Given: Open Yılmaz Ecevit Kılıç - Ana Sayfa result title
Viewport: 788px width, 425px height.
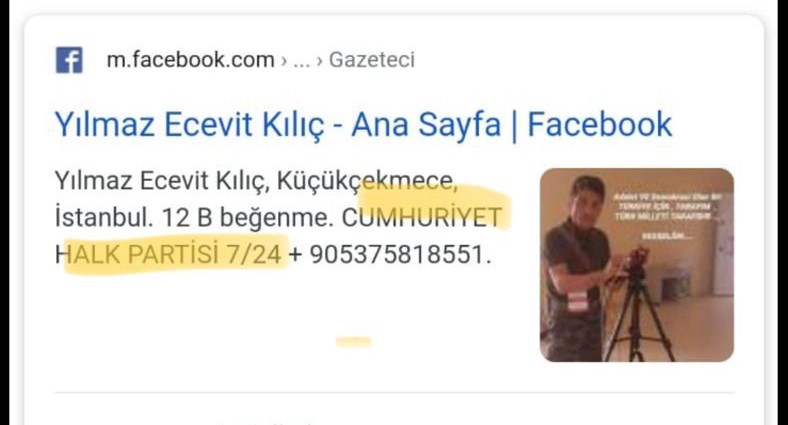Looking at the screenshot, I should (x=363, y=124).
